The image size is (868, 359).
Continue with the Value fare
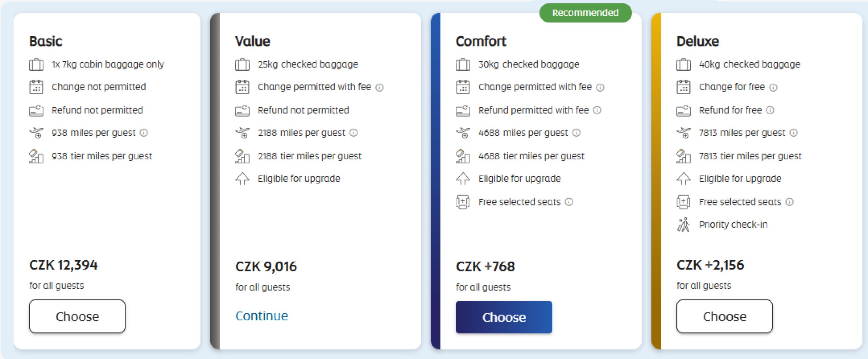pyautogui.click(x=261, y=316)
